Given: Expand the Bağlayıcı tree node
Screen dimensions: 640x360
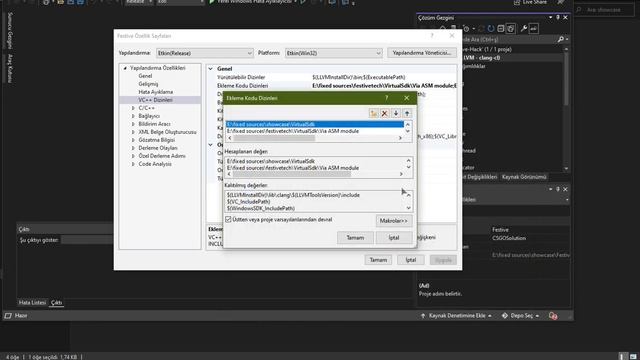Looking at the screenshot, I should [133, 116].
